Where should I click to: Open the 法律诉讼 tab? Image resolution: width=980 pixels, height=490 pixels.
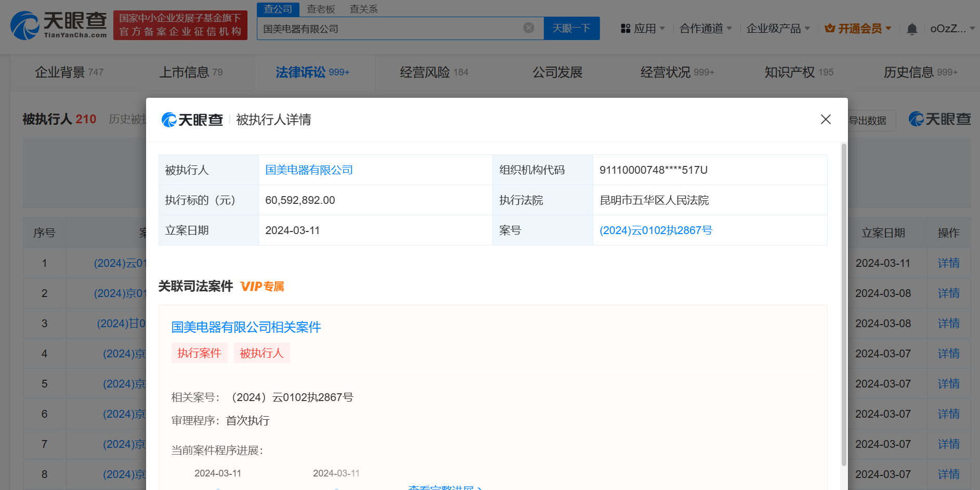[x=312, y=72]
